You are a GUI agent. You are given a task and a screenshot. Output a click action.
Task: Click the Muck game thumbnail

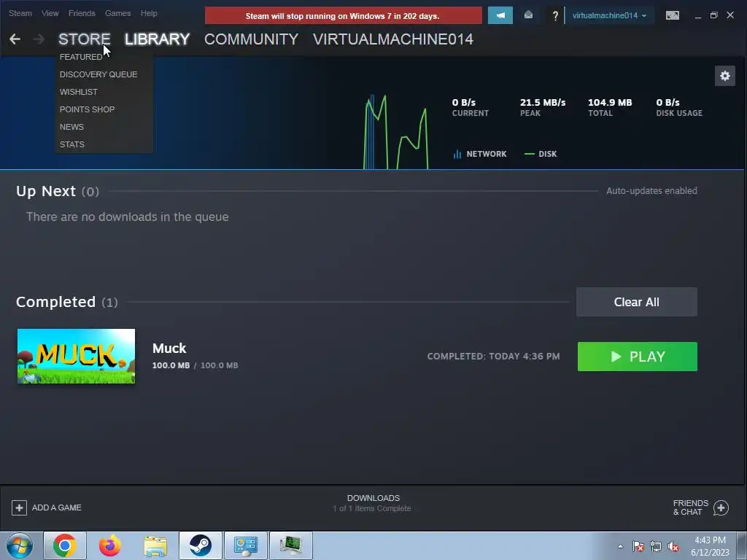tap(76, 356)
